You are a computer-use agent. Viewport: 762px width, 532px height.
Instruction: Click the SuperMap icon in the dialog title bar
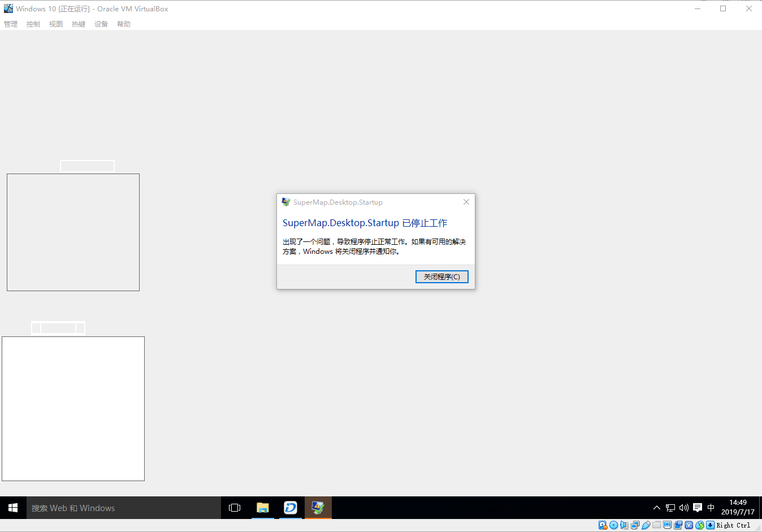(x=286, y=202)
